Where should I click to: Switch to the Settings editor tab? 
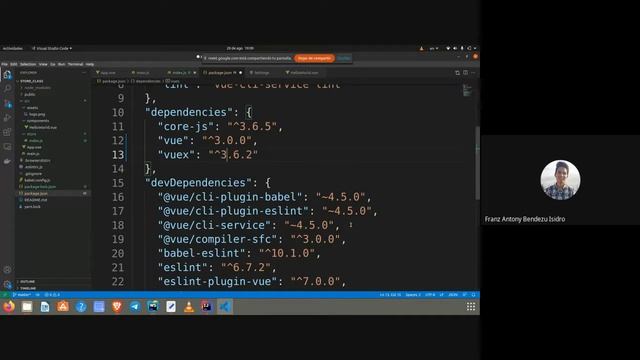click(262, 73)
